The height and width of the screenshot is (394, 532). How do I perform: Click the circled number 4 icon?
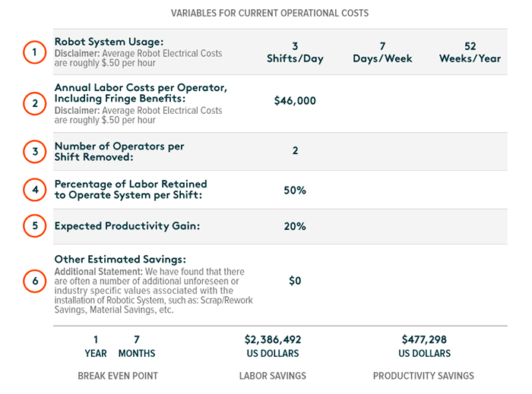coord(33,190)
